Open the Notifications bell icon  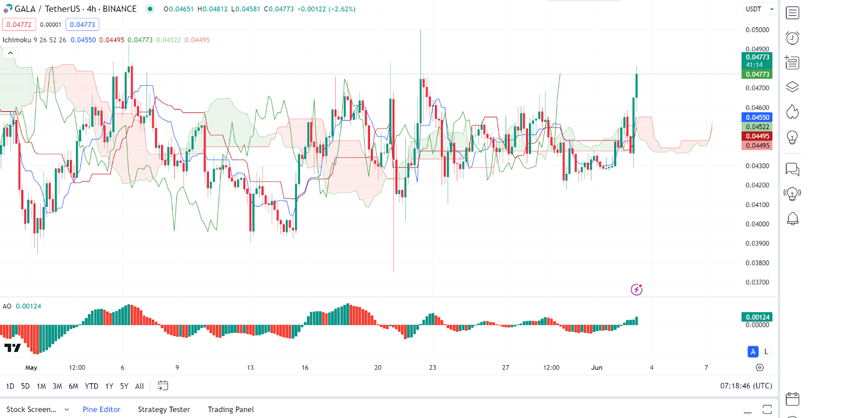tap(793, 219)
